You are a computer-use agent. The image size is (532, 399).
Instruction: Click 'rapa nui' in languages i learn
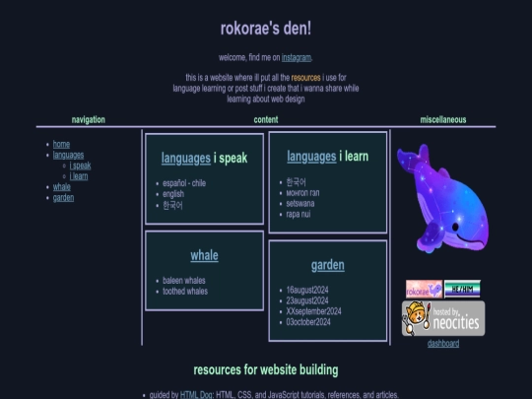coord(299,214)
